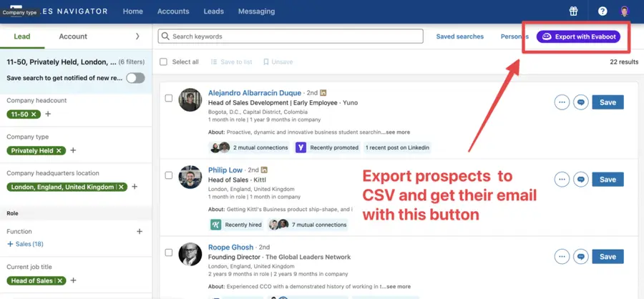Image resolution: width=644 pixels, height=299 pixels.
Task: Open Alejandro Albarracín Duque's profile link
Action: point(255,93)
